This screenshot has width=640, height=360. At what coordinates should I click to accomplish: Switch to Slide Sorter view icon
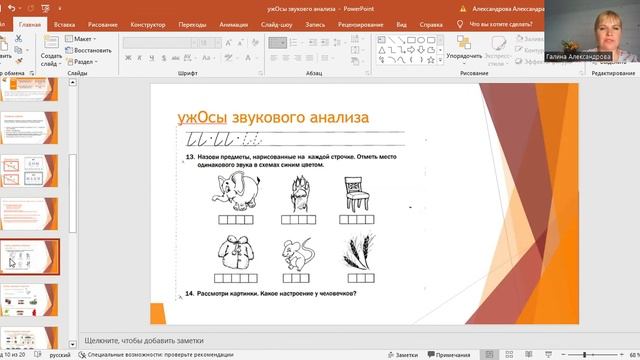pyautogui.click(x=509, y=354)
